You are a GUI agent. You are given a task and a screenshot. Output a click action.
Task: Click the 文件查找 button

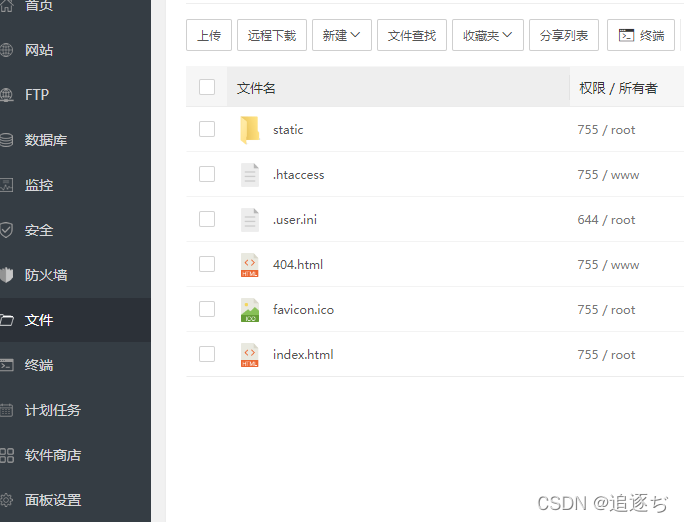(412, 35)
